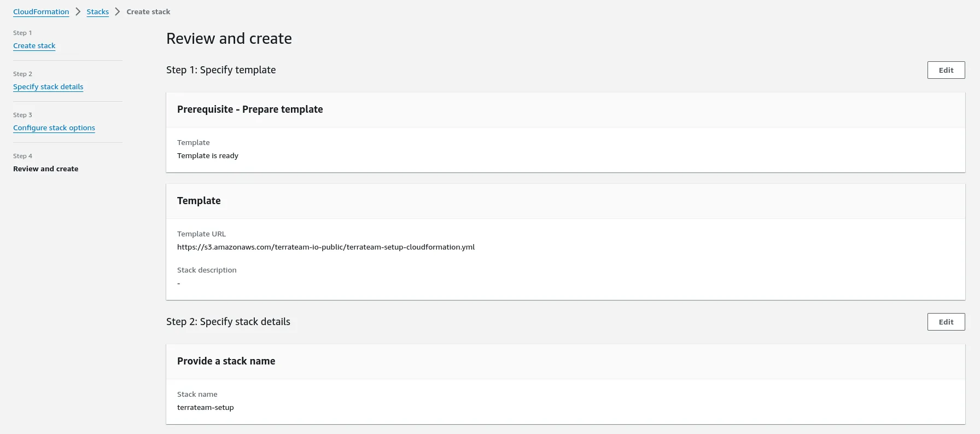The width and height of the screenshot is (980, 434).
Task: Click the Step 2 Specify stack details heading
Action: pos(228,321)
